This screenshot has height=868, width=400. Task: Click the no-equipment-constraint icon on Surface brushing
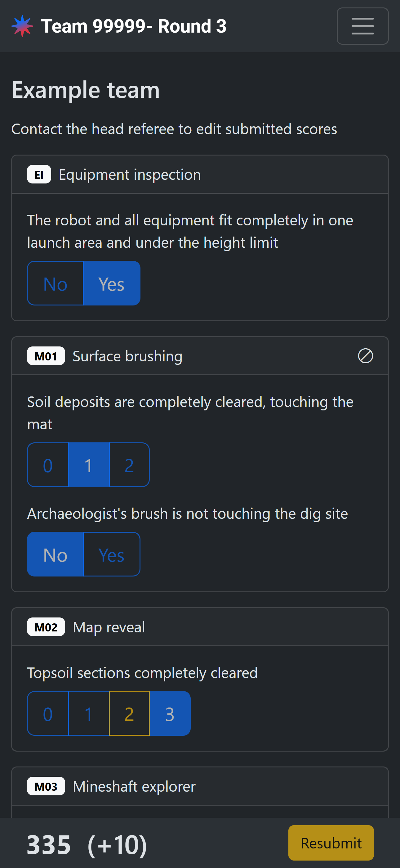click(365, 356)
